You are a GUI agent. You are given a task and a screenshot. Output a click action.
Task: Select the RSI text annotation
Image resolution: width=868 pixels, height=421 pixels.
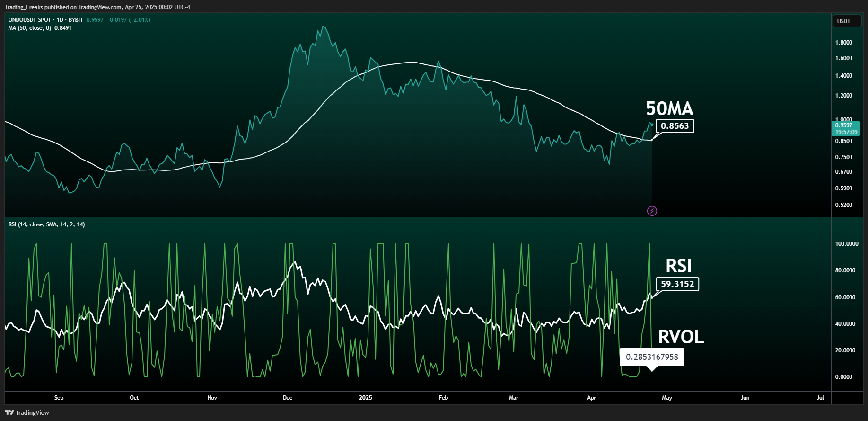click(678, 266)
